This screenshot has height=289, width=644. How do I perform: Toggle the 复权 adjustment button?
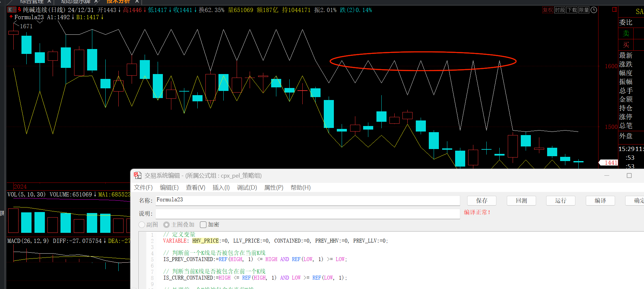point(548,10)
